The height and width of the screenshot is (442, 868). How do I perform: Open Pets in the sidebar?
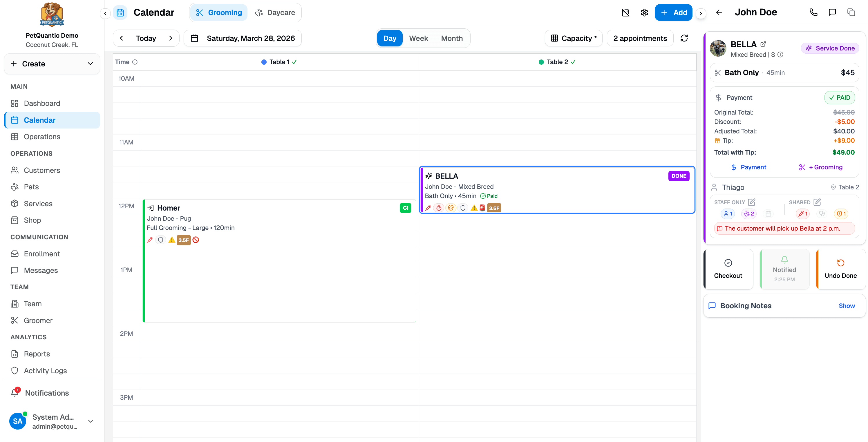pyautogui.click(x=52, y=187)
